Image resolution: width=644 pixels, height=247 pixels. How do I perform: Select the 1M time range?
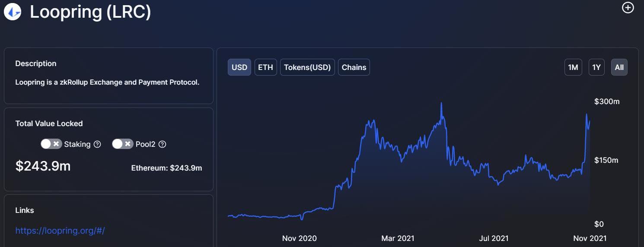tap(573, 67)
